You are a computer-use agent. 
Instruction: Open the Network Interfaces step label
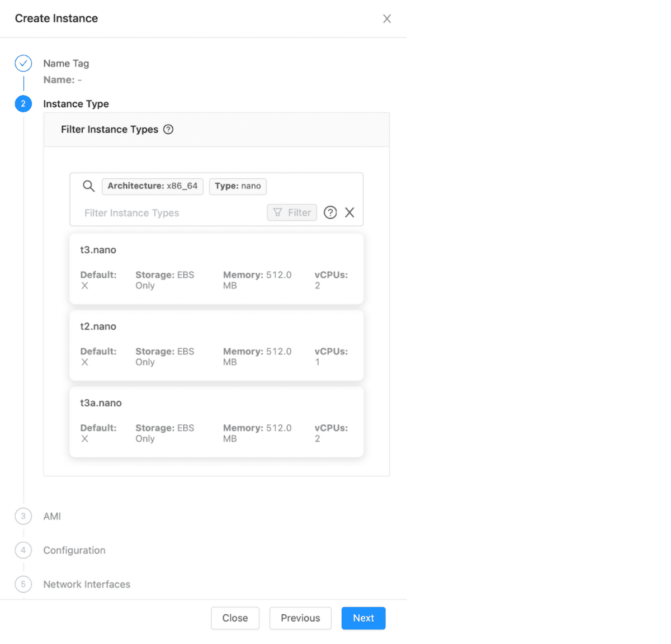click(87, 585)
